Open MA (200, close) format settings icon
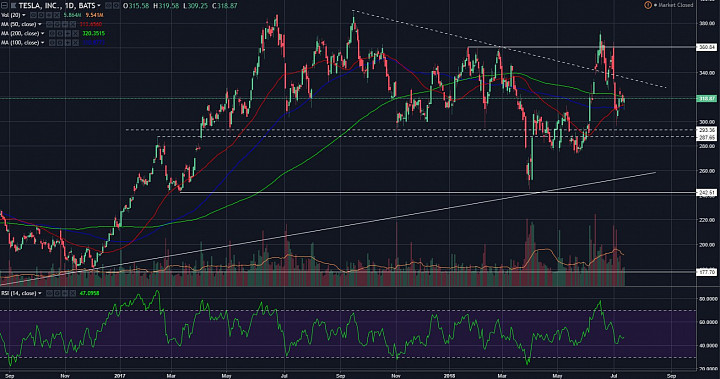 [60, 34]
